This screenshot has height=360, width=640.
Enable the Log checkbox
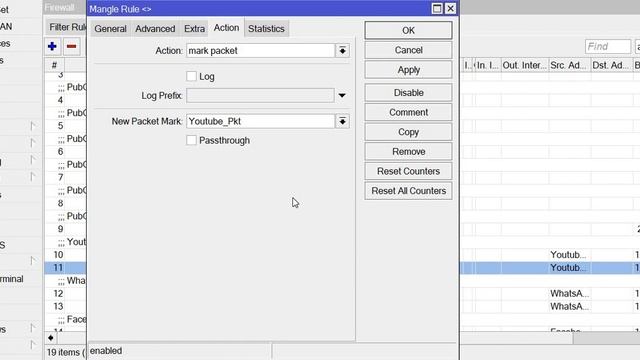[191, 76]
